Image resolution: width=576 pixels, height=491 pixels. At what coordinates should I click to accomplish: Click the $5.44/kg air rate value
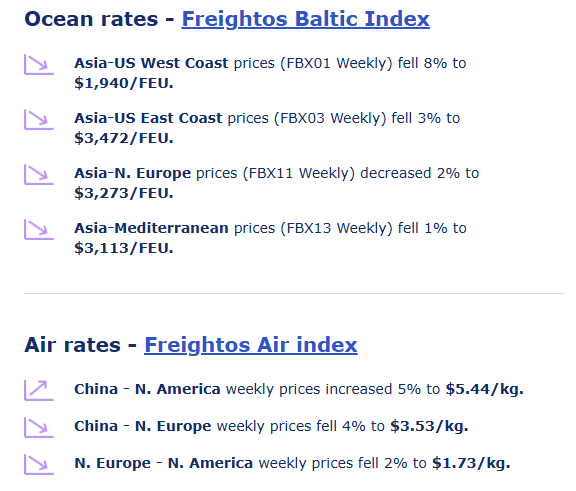(x=485, y=389)
